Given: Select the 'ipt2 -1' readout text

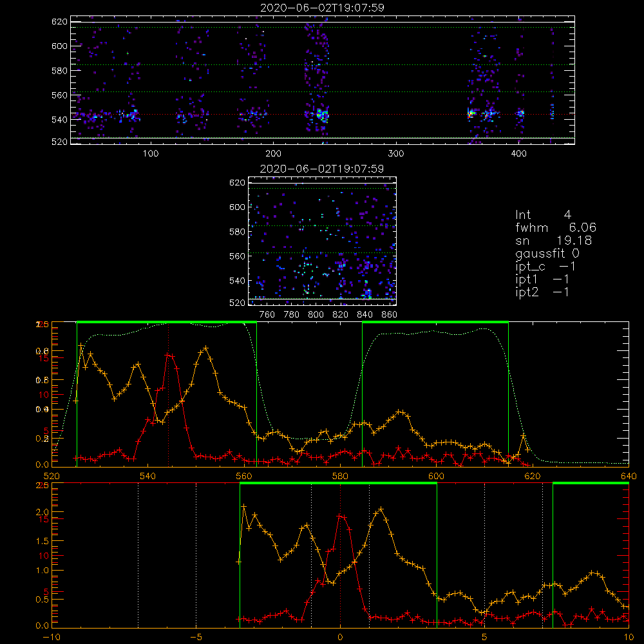Looking at the screenshot, I should click(x=542, y=292).
